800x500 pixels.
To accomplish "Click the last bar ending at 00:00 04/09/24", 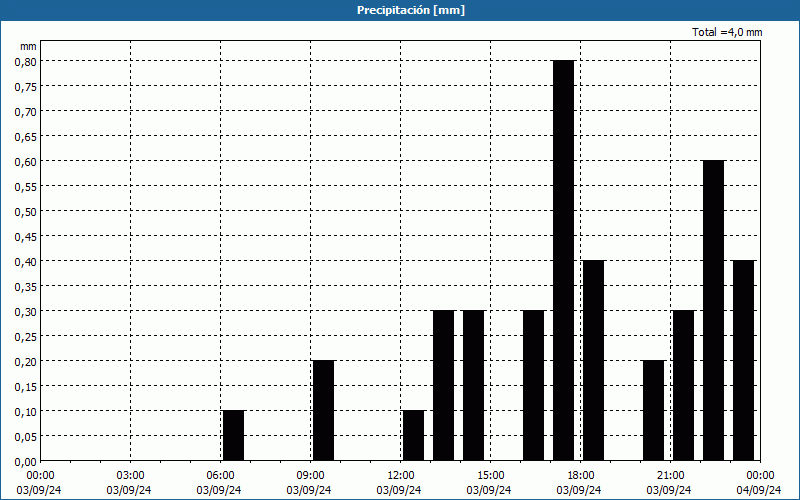I will point(743,360).
